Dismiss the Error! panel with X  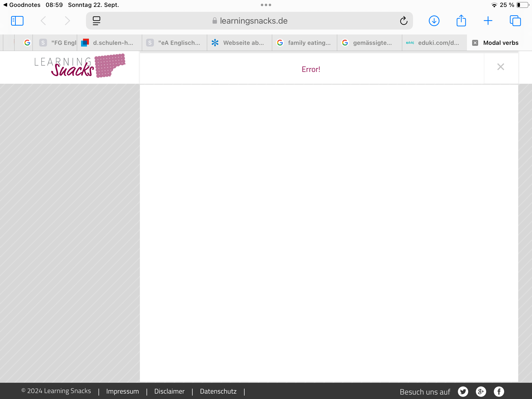pyautogui.click(x=501, y=67)
